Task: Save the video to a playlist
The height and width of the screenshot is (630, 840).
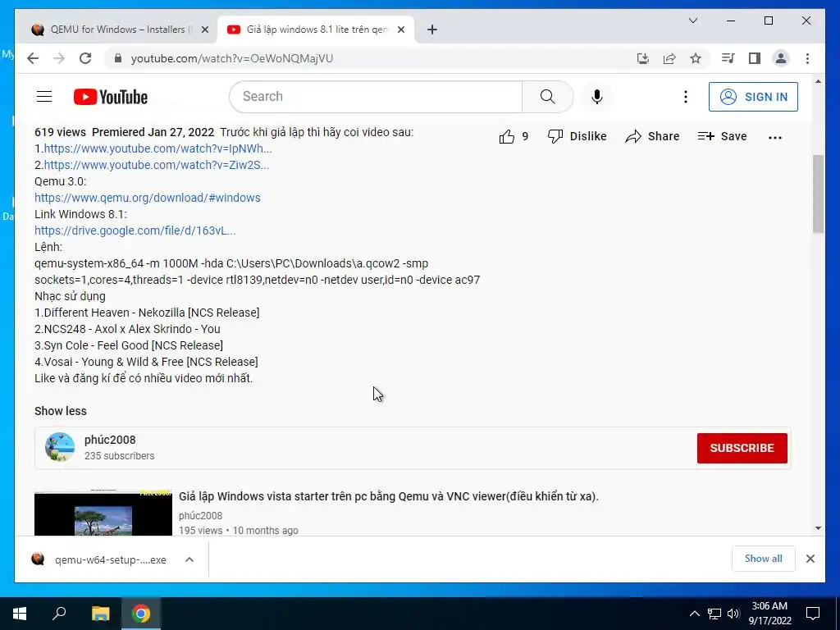Action: click(x=722, y=137)
